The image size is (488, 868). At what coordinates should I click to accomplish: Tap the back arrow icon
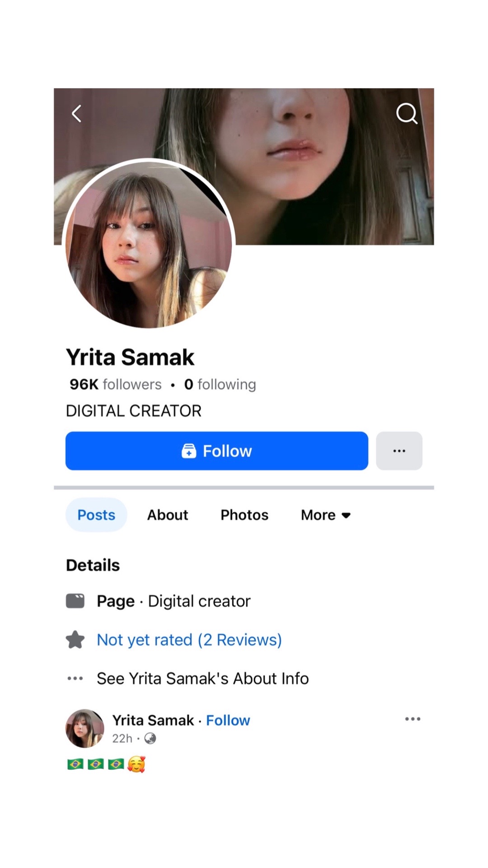pos(77,113)
